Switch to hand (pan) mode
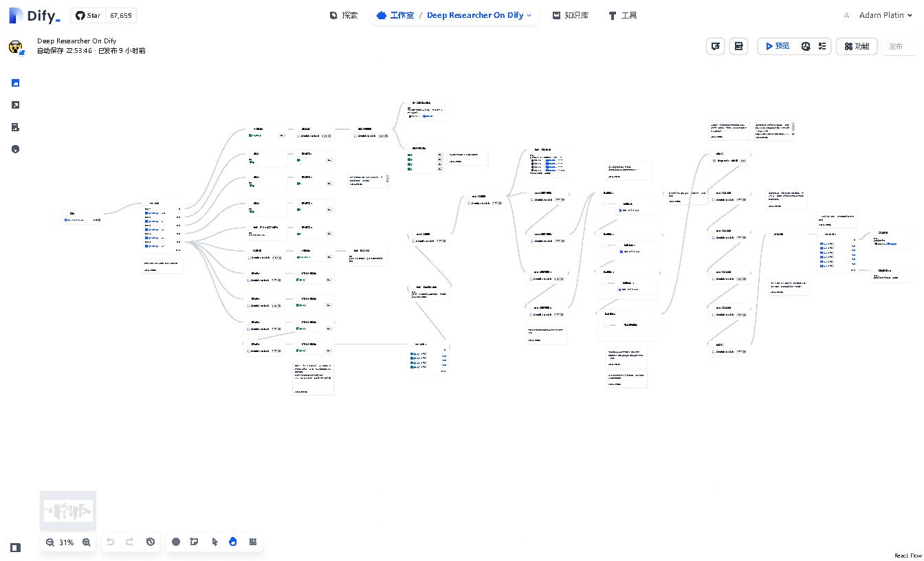 click(233, 542)
